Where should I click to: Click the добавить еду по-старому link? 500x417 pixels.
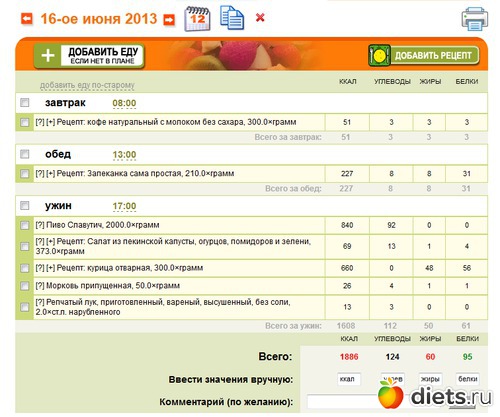pos(87,85)
